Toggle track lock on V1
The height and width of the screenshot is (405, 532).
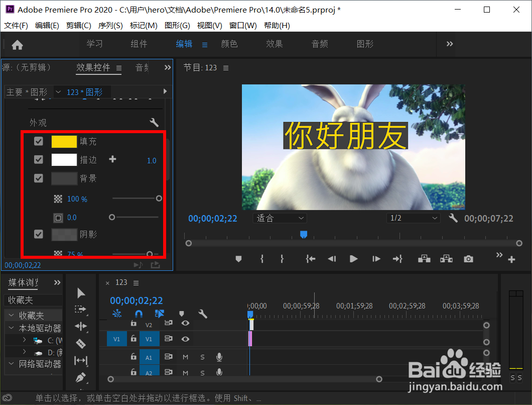134,338
